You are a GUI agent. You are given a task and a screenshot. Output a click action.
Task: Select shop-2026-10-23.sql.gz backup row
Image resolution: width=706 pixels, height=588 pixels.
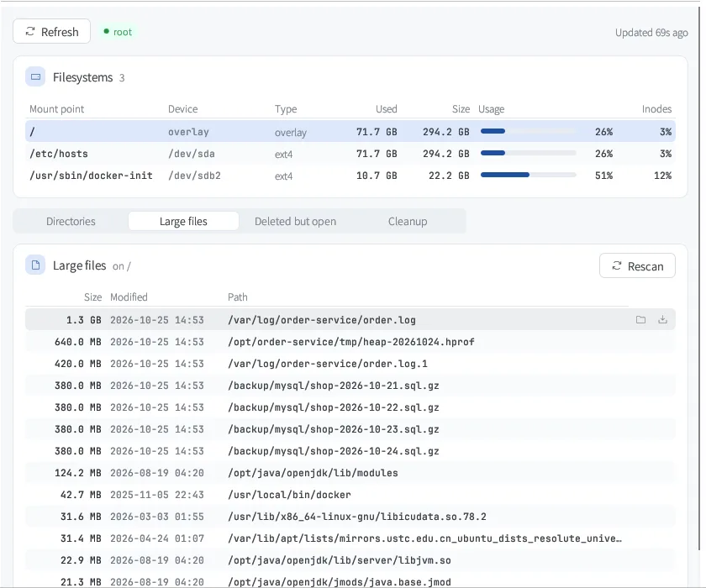350,429
